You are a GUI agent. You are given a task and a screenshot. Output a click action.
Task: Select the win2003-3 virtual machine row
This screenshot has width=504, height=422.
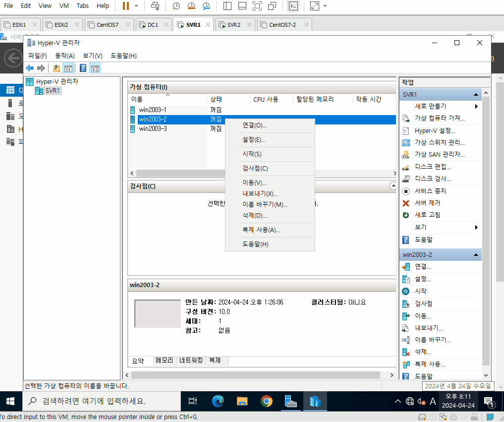pos(262,128)
